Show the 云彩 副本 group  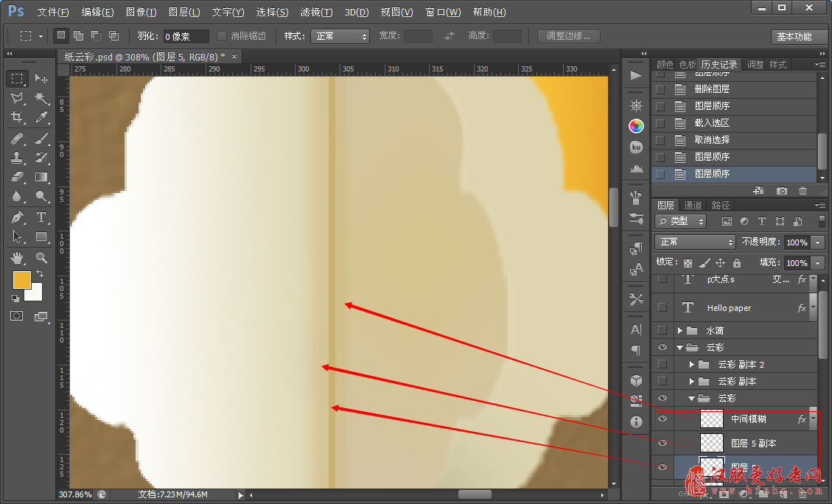coord(663,381)
